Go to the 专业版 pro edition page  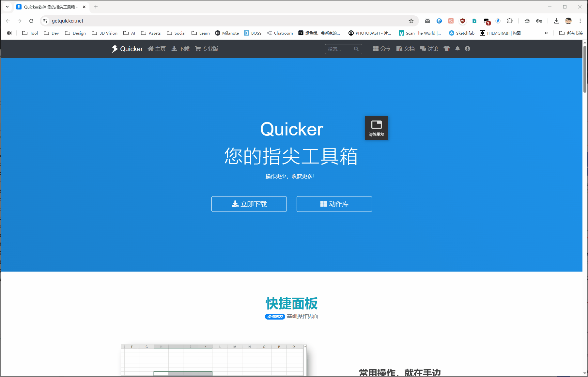207,49
